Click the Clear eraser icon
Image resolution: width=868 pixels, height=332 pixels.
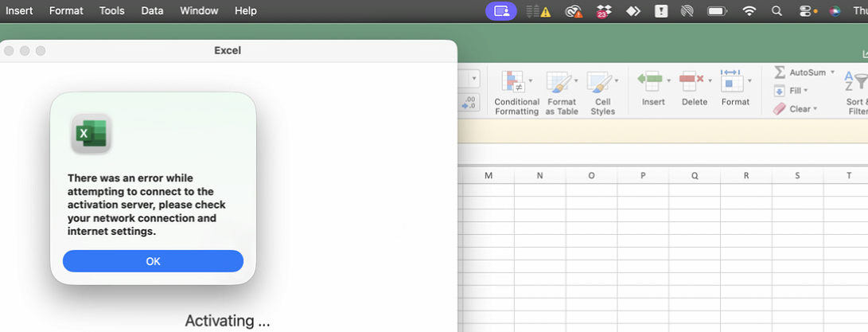(x=780, y=108)
